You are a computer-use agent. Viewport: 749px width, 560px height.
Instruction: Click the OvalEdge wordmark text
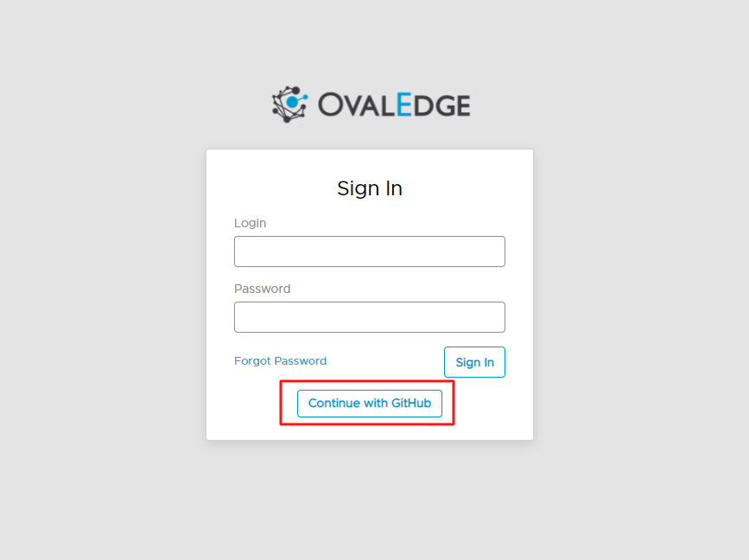[x=394, y=105]
